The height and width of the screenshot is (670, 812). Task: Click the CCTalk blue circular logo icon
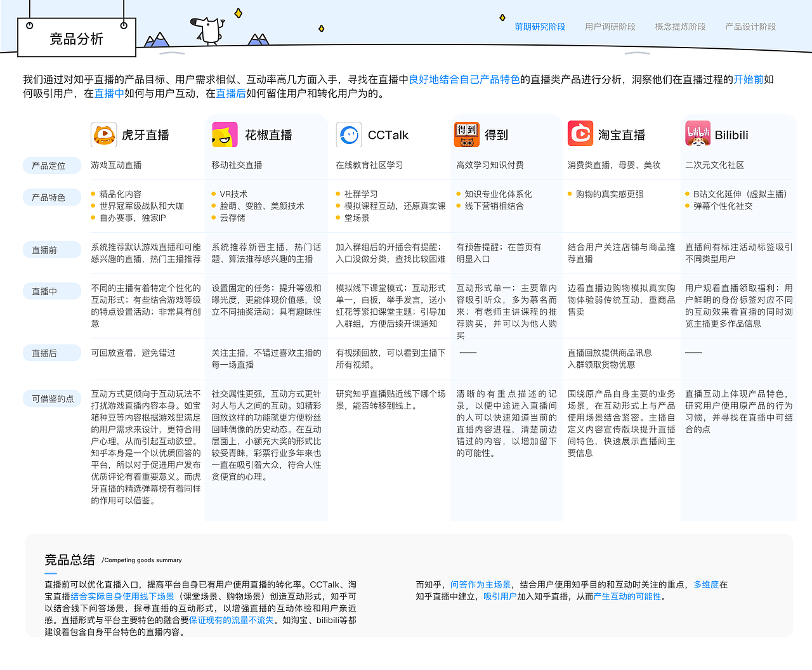click(x=349, y=135)
